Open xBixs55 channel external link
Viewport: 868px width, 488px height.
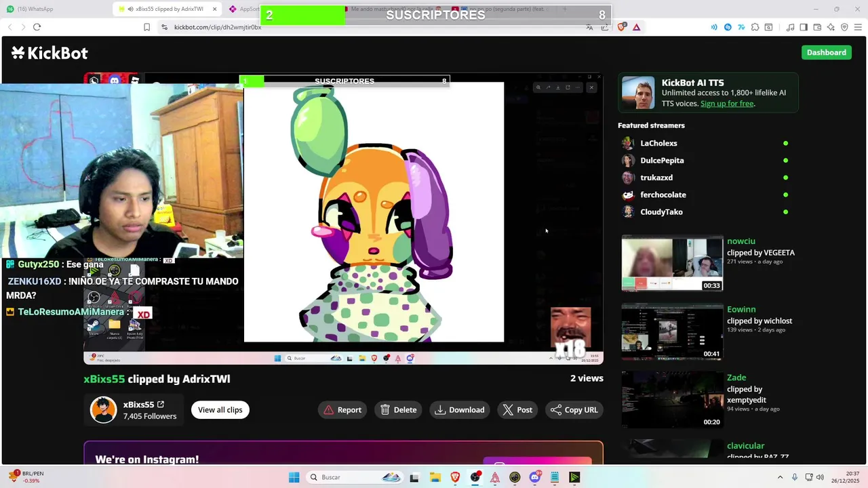click(161, 405)
